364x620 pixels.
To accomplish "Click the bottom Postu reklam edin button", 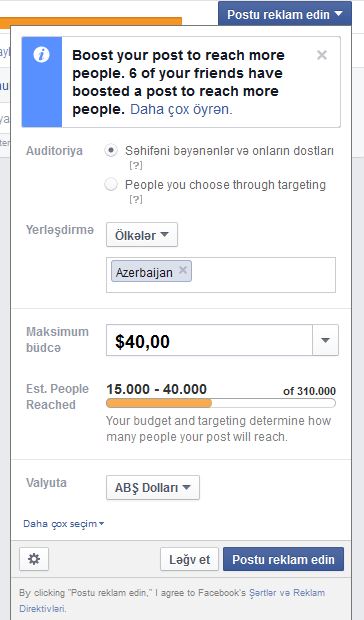I will click(x=283, y=559).
